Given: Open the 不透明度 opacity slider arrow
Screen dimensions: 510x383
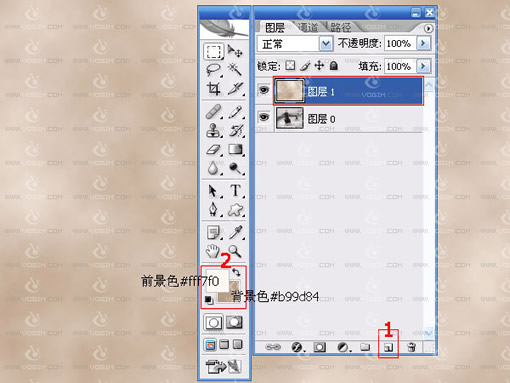Looking at the screenshot, I should tap(423, 43).
